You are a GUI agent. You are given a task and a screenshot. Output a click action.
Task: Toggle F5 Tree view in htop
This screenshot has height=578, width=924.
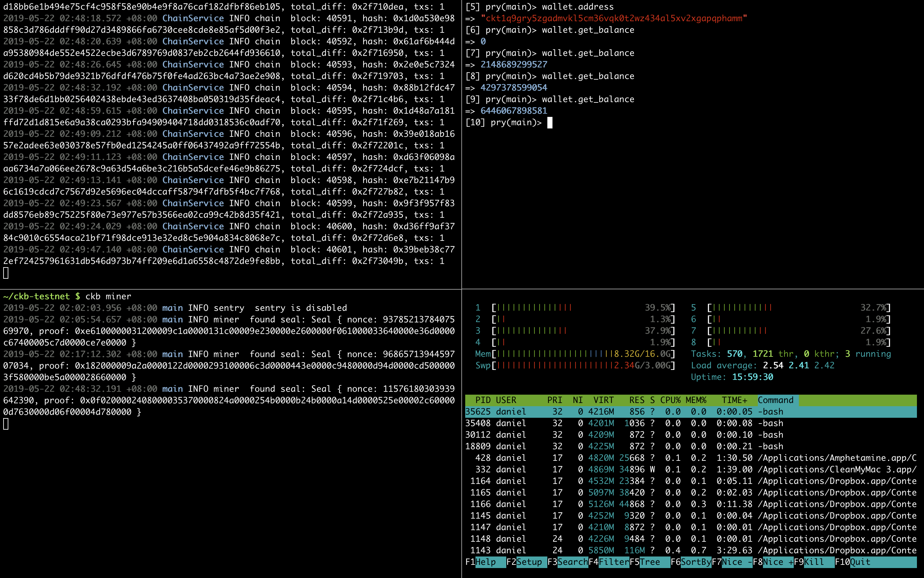[650, 562]
